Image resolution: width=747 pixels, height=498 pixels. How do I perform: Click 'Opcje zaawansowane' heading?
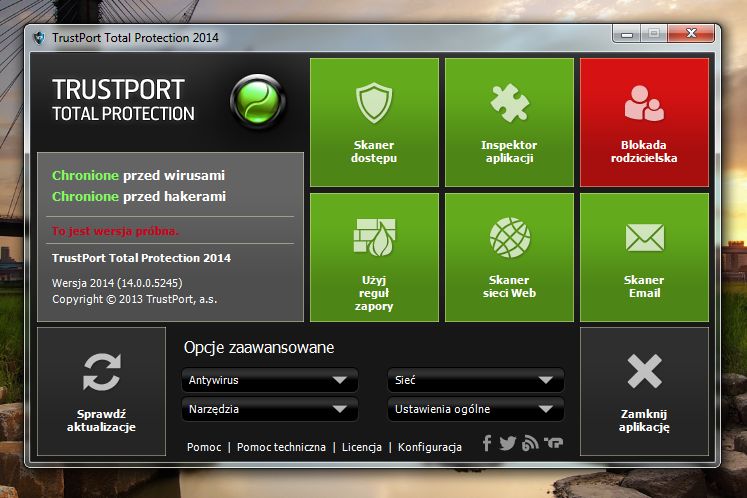click(259, 347)
